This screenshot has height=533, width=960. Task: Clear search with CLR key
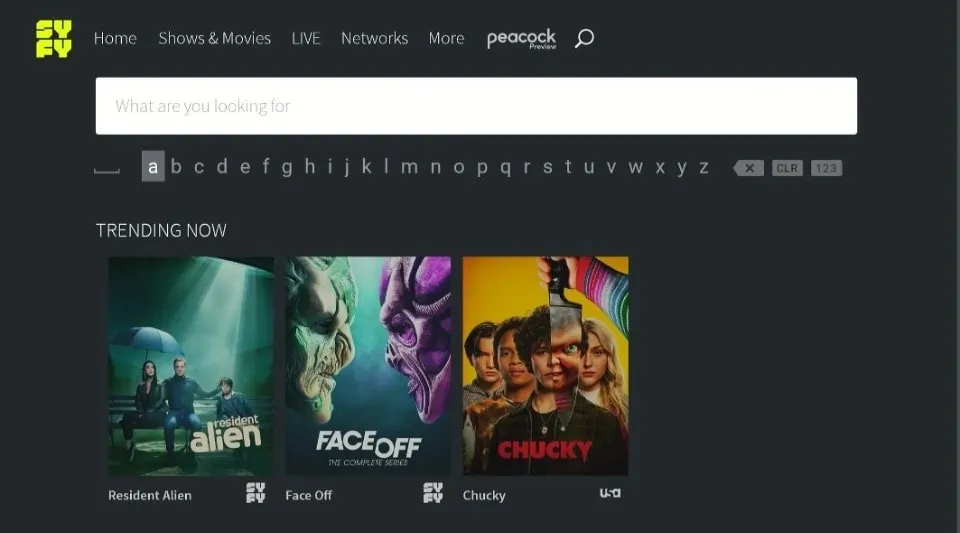[787, 168]
